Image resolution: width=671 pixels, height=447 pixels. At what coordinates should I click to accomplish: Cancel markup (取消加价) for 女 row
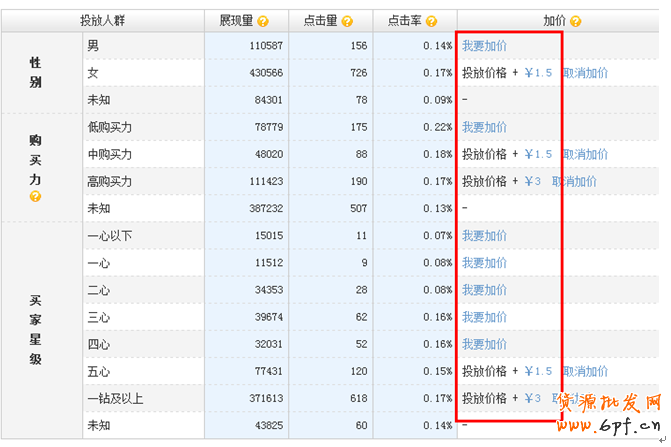coord(585,73)
